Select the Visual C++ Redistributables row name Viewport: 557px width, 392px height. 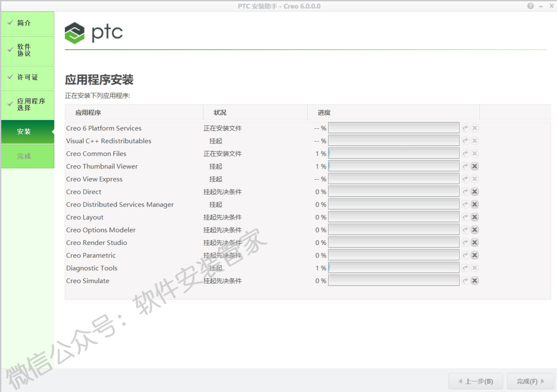point(109,141)
